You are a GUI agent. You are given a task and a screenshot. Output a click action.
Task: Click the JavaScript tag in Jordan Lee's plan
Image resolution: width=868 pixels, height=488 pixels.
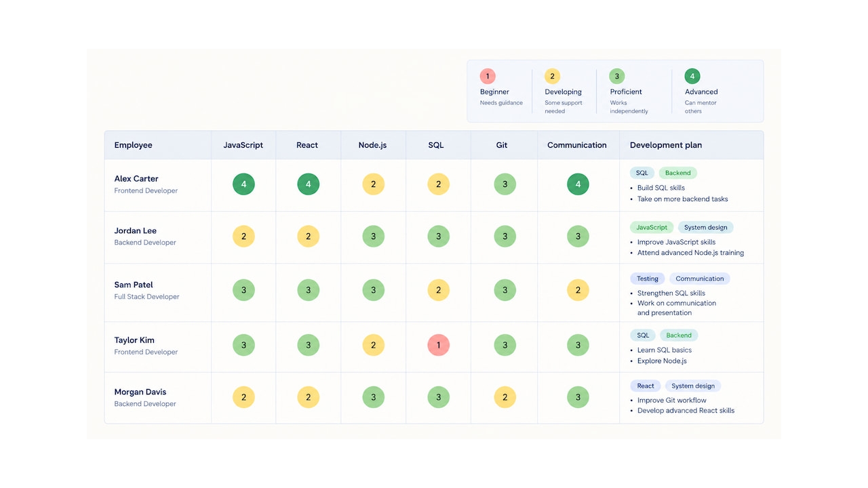click(x=652, y=228)
